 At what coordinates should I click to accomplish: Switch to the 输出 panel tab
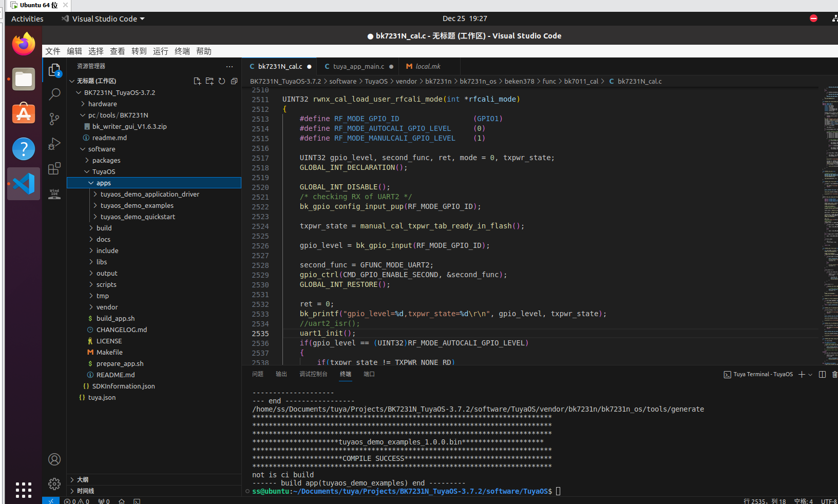click(281, 374)
